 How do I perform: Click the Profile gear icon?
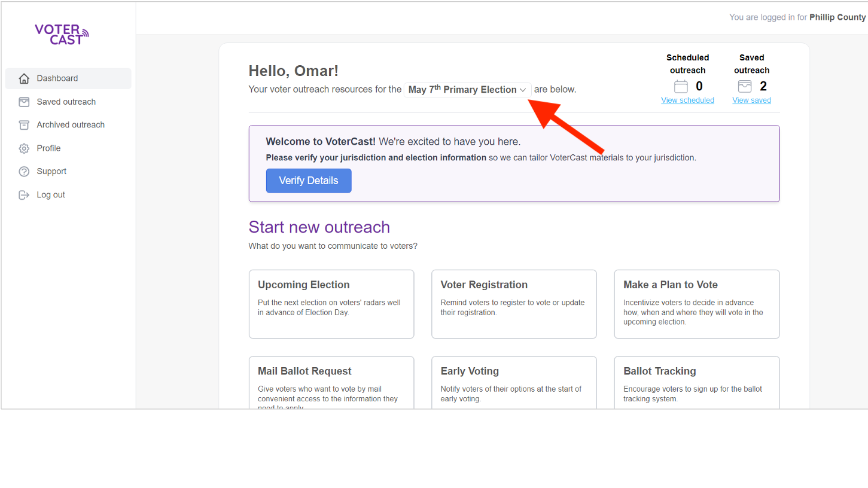pyautogui.click(x=24, y=148)
